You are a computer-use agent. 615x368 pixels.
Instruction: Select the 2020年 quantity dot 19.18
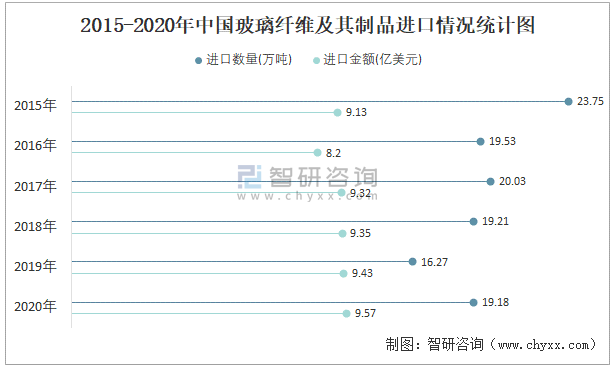(x=473, y=302)
